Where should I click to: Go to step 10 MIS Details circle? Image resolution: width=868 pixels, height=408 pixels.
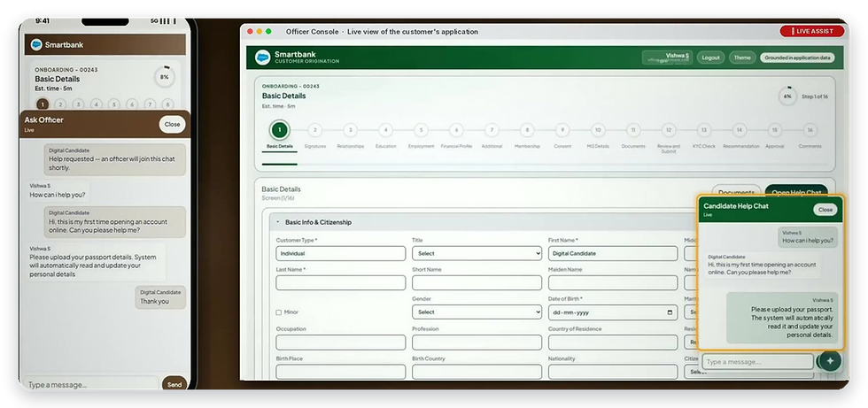pyautogui.click(x=598, y=130)
